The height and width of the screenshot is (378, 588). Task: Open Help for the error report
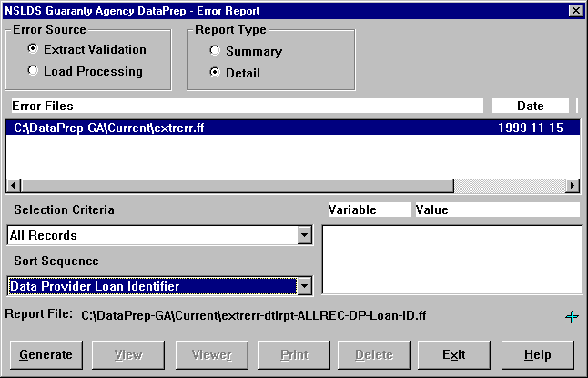coord(537,354)
